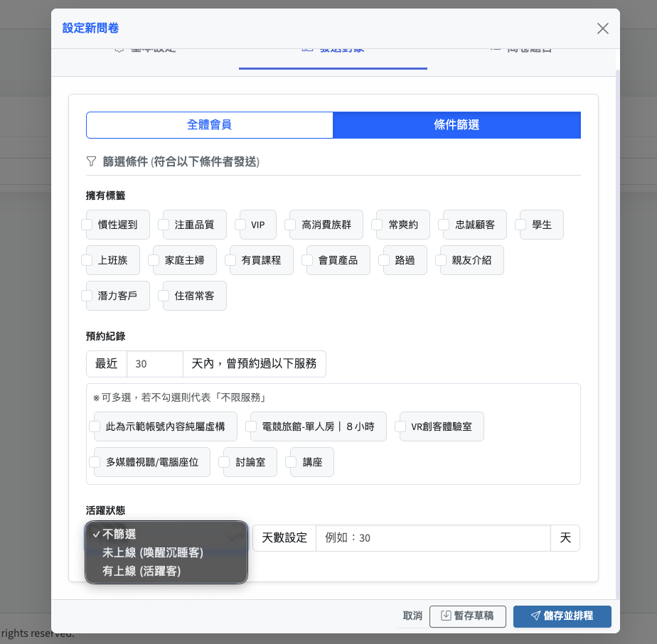
Task: Click the 取消 cancel button
Action: pyautogui.click(x=412, y=616)
